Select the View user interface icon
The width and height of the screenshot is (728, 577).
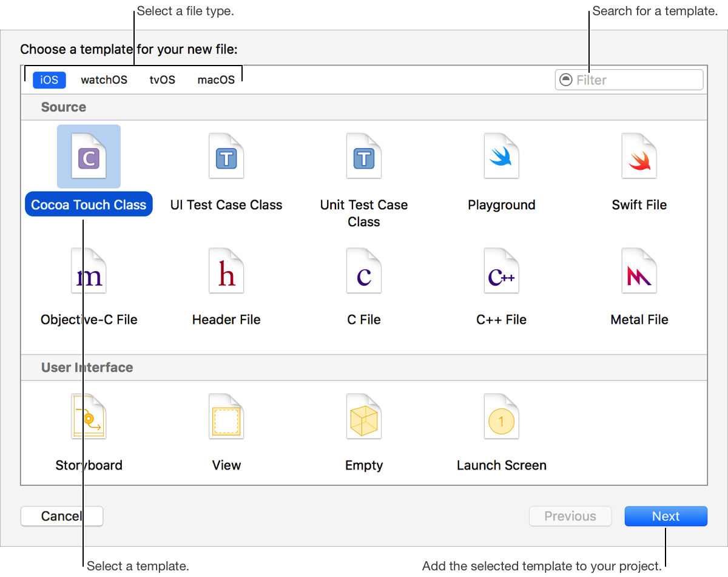pyautogui.click(x=226, y=417)
